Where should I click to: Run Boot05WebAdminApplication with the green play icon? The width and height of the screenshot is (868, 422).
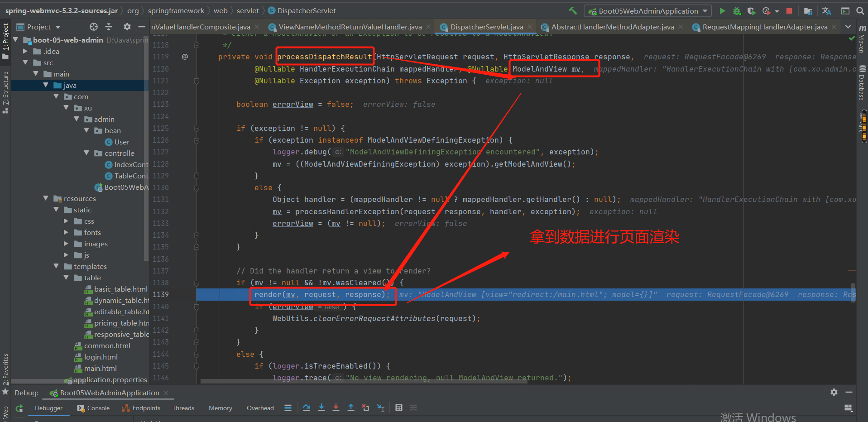[723, 10]
